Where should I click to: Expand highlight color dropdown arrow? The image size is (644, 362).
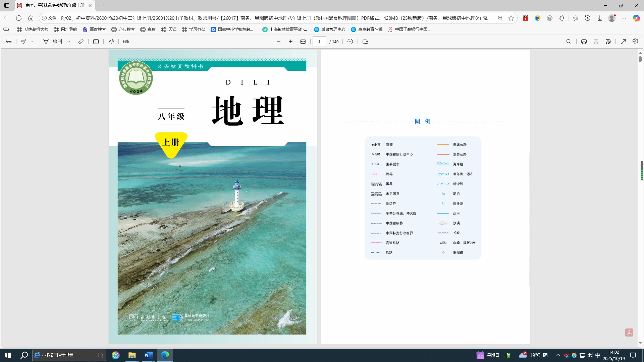coord(32,42)
